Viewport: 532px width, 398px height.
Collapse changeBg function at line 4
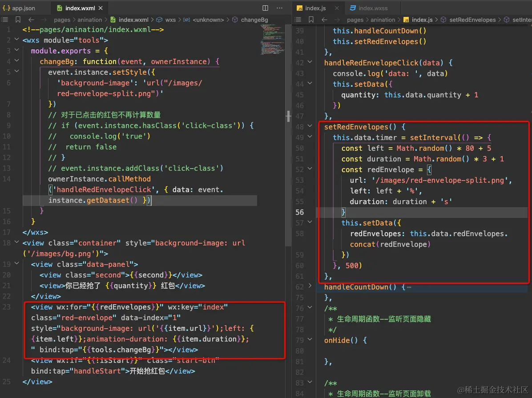16,61
